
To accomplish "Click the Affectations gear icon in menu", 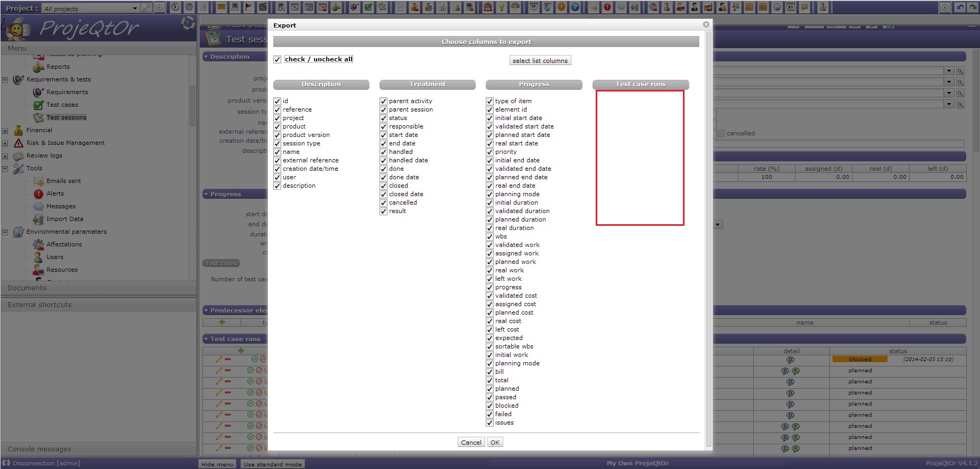I will [x=38, y=244].
